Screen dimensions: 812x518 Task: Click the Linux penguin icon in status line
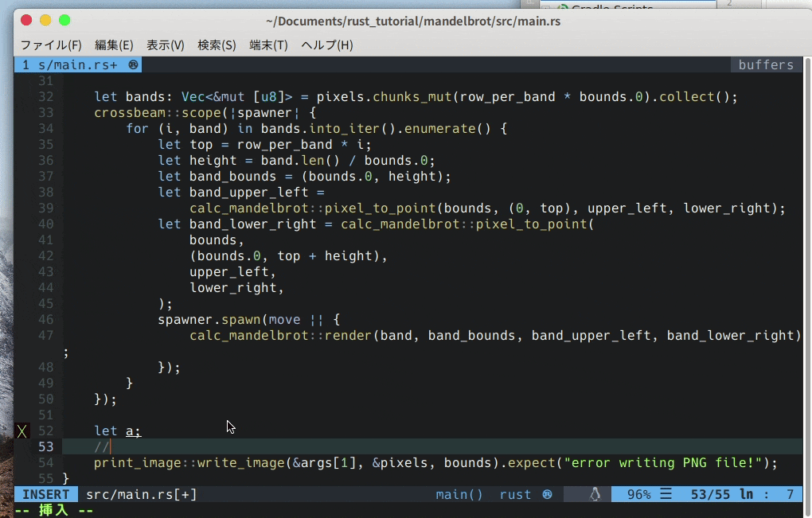[x=595, y=494]
